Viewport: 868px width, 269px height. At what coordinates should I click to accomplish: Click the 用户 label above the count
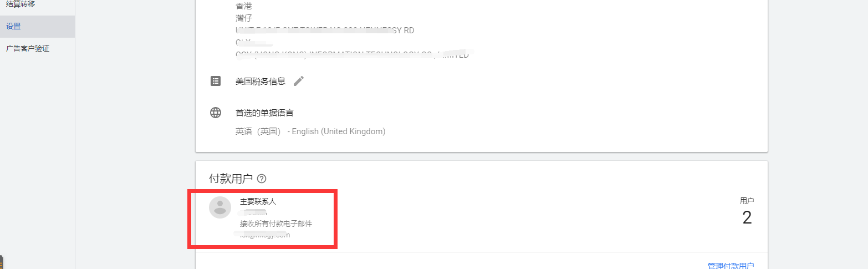click(747, 201)
